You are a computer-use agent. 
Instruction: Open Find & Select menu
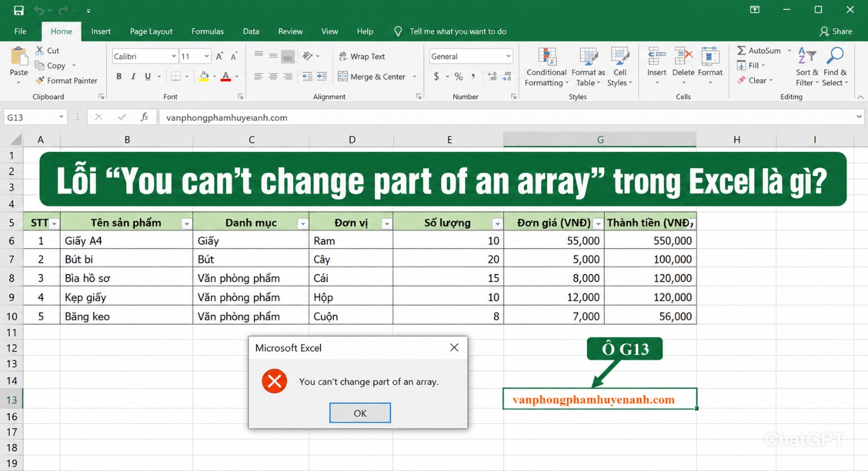click(835, 66)
